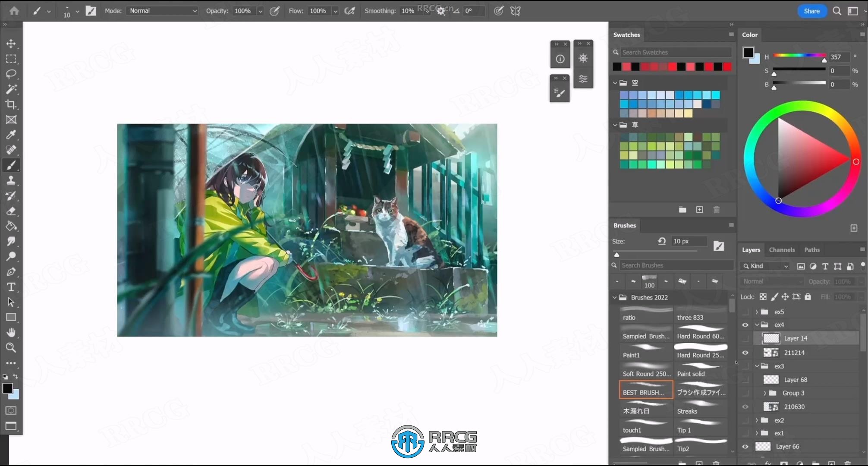The image size is (868, 466).
Task: Select the Clone Stamp tool
Action: tap(11, 180)
